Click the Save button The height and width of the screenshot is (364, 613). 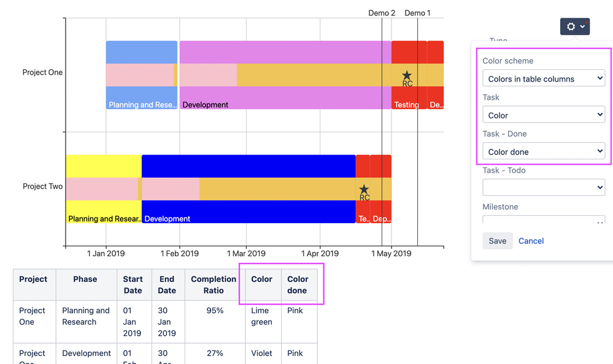pyautogui.click(x=497, y=240)
